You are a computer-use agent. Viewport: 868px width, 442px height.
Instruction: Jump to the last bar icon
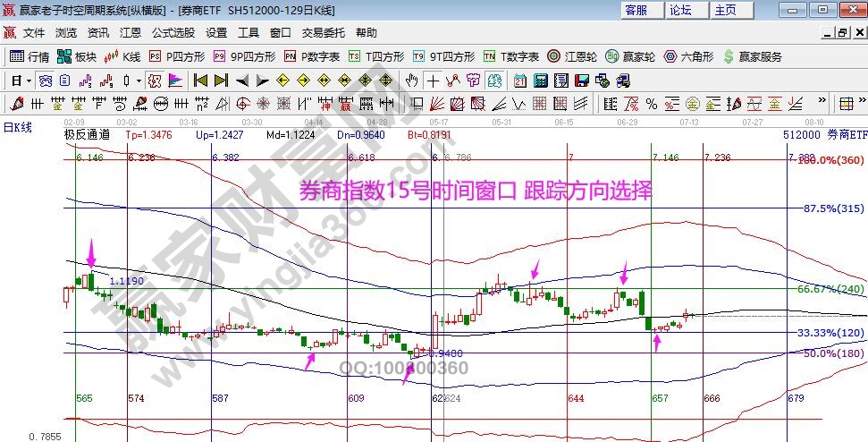[x=221, y=81]
